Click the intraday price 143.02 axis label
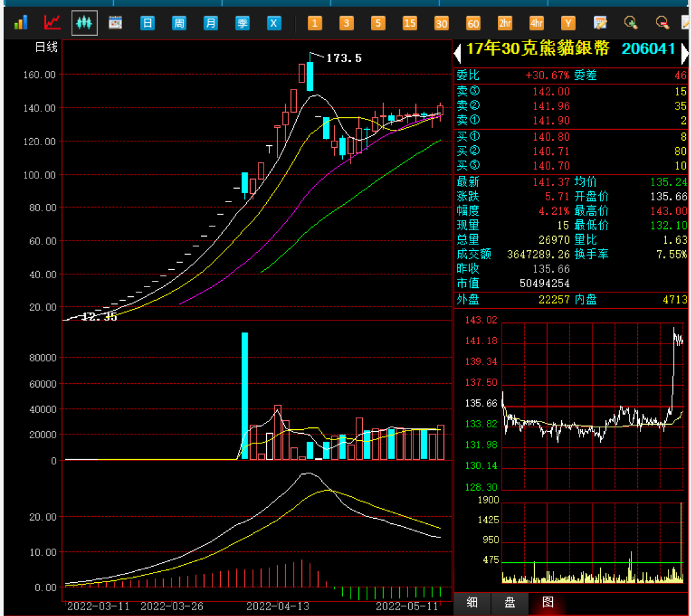This screenshot has width=691, height=616. click(481, 320)
